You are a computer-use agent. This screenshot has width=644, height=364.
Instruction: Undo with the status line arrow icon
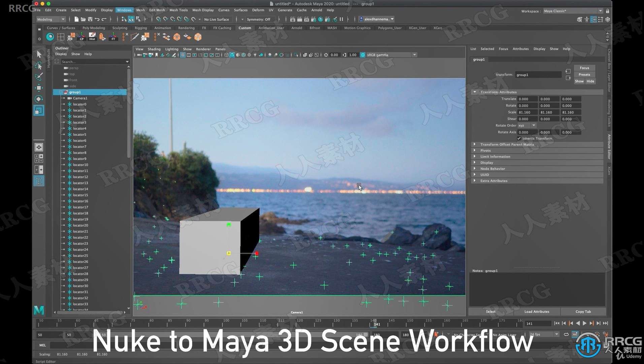97,19
